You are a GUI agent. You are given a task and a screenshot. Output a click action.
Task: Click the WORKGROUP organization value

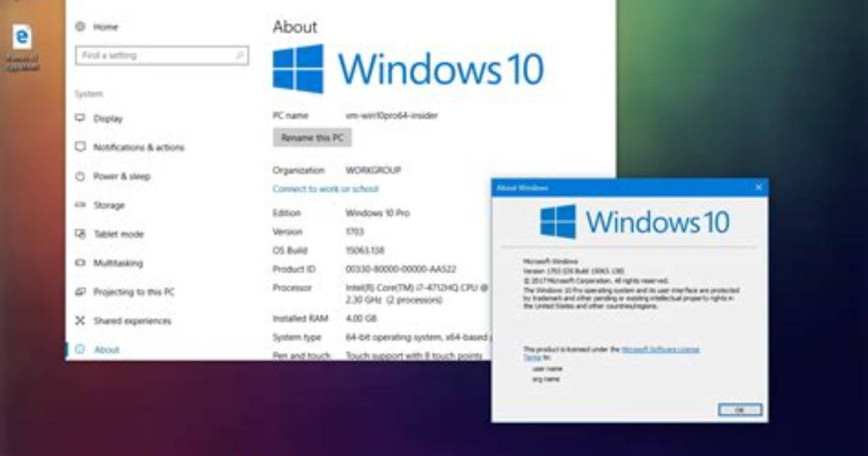pos(373,170)
